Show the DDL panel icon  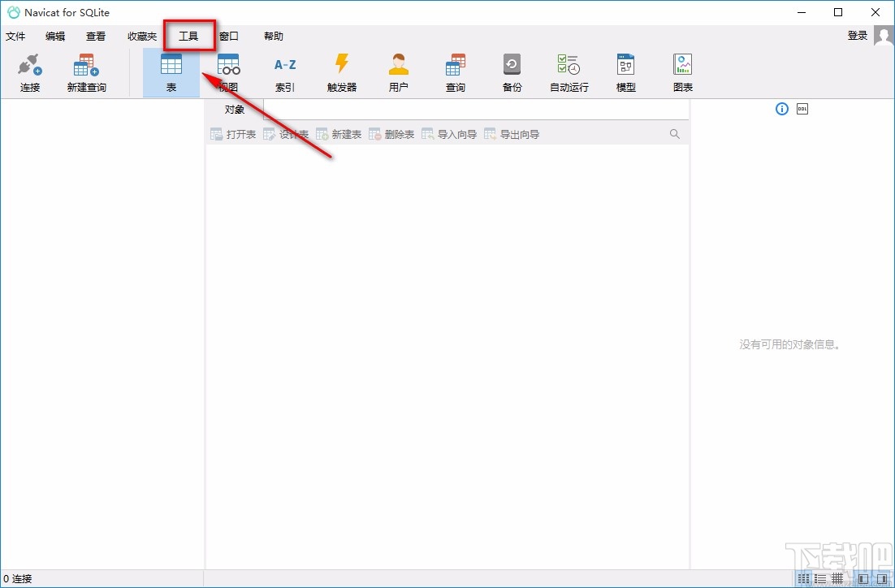click(x=802, y=109)
